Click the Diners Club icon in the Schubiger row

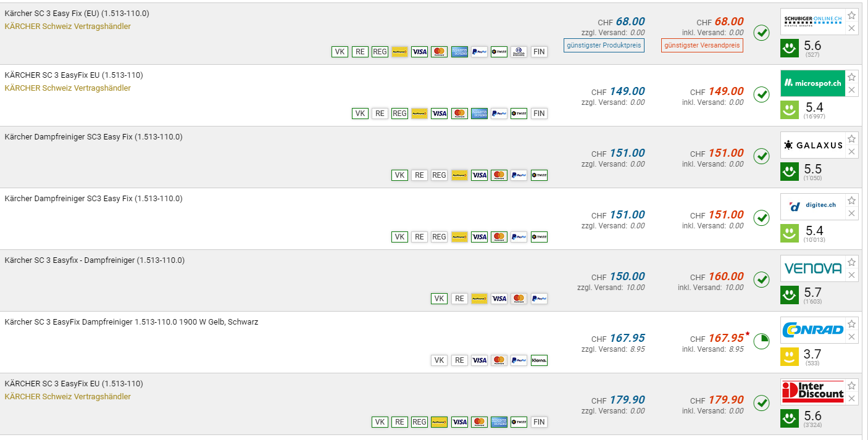point(519,52)
